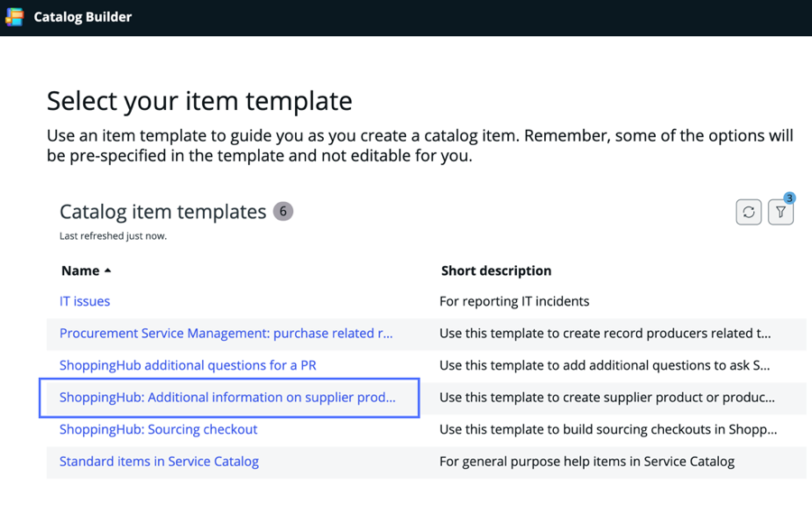Click the templates count badge showing 6

tap(282, 211)
